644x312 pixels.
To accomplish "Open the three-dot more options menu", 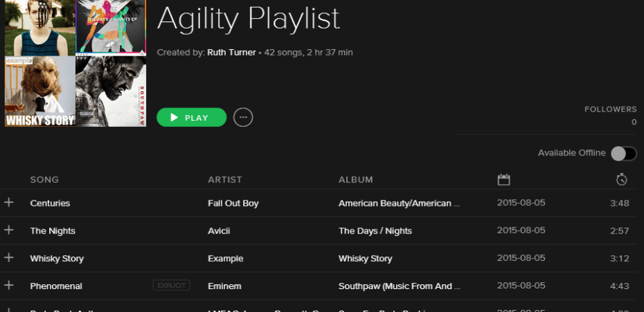I will click(243, 118).
